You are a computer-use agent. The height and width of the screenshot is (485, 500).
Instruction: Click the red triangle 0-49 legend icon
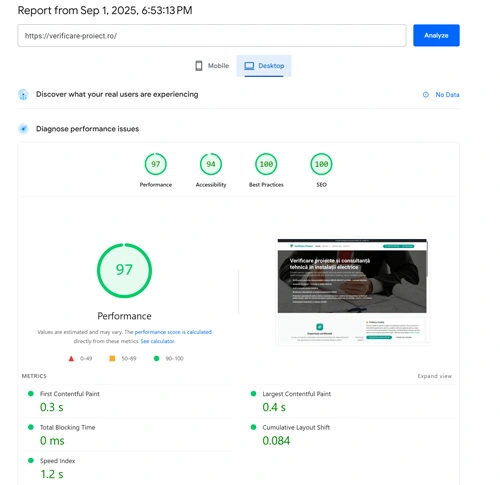pos(71,359)
